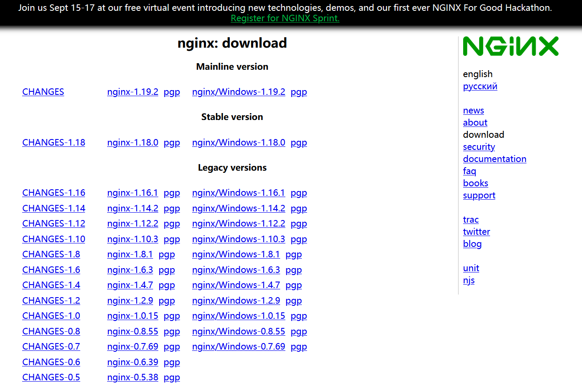
Task: Download nginx-1.0.15
Action: pyautogui.click(x=133, y=316)
